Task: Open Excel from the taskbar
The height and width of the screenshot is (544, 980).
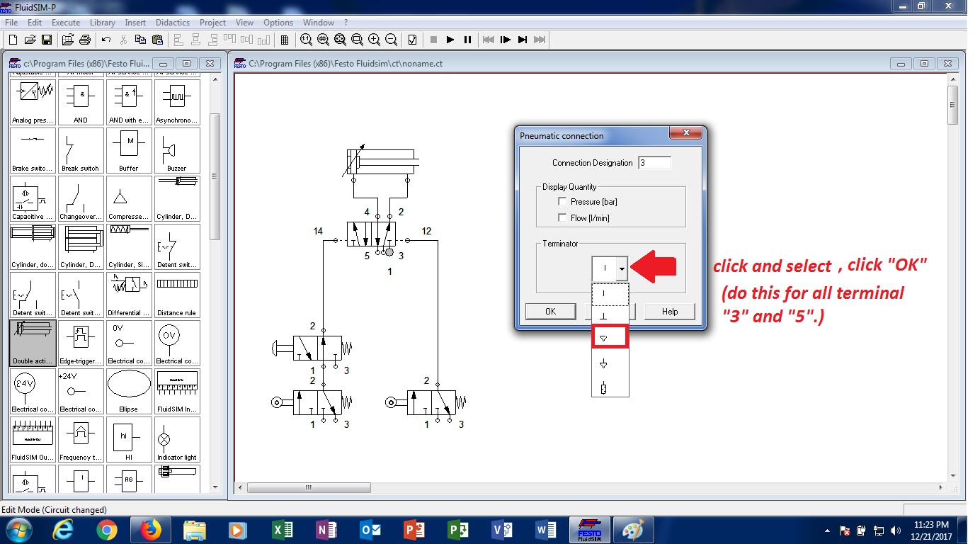Action: (x=283, y=530)
